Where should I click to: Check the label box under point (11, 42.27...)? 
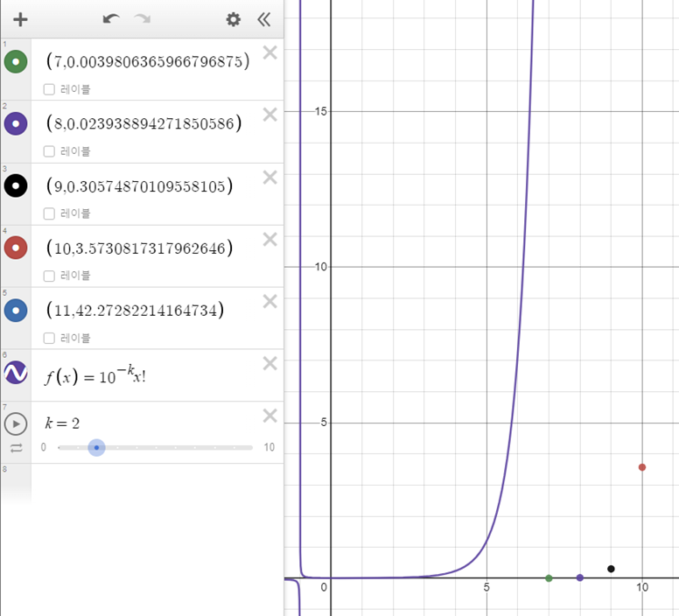(x=49, y=338)
